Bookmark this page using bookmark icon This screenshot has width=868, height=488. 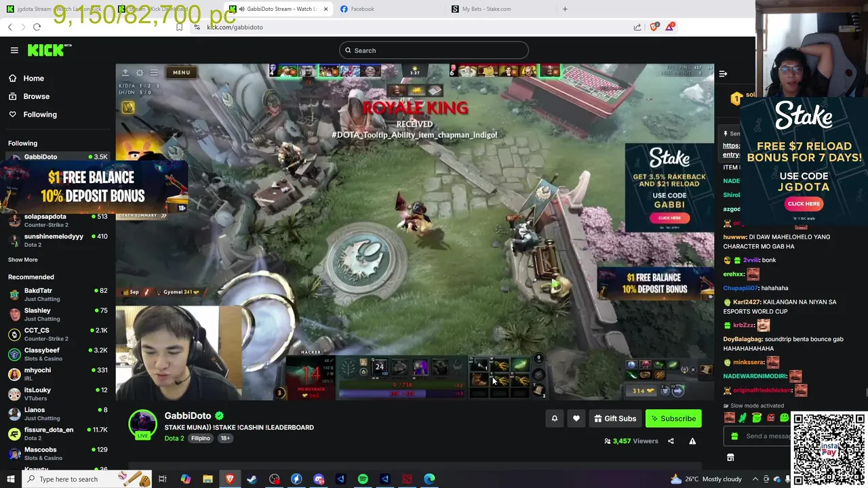tap(179, 27)
